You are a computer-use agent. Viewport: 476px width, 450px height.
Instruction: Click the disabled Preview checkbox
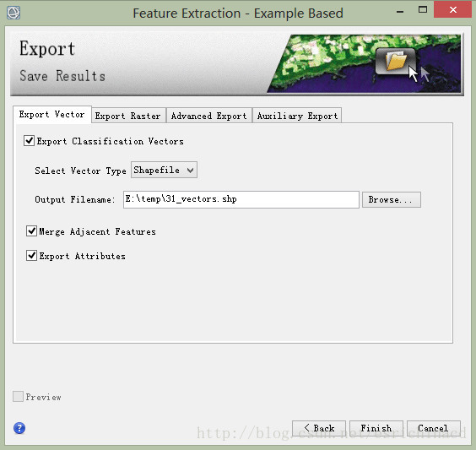[x=18, y=396]
